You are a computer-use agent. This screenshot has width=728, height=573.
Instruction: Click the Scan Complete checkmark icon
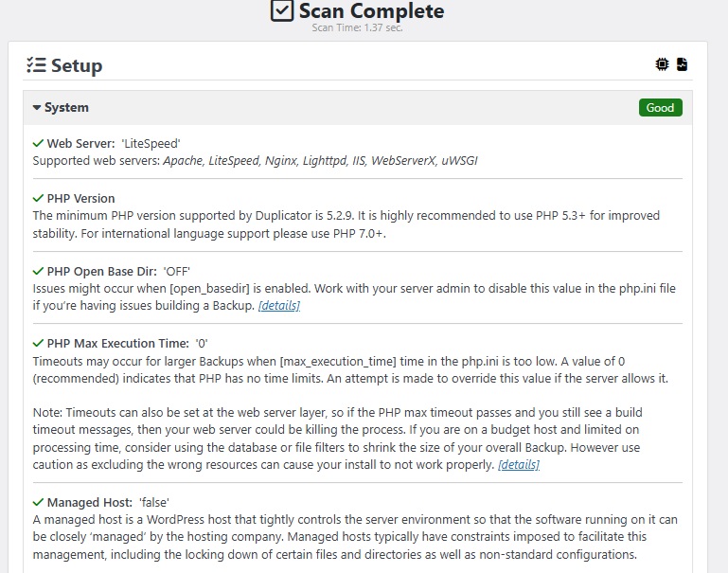tap(281, 11)
